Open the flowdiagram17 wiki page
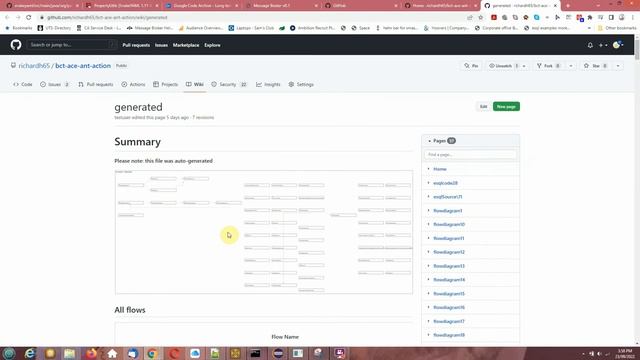The height and width of the screenshot is (360, 640). tap(449, 322)
